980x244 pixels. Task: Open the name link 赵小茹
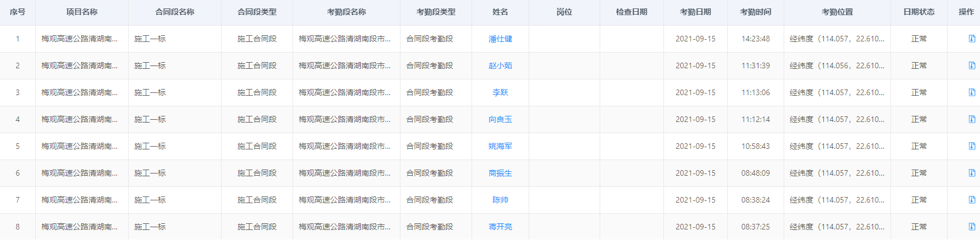click(500, 65)
